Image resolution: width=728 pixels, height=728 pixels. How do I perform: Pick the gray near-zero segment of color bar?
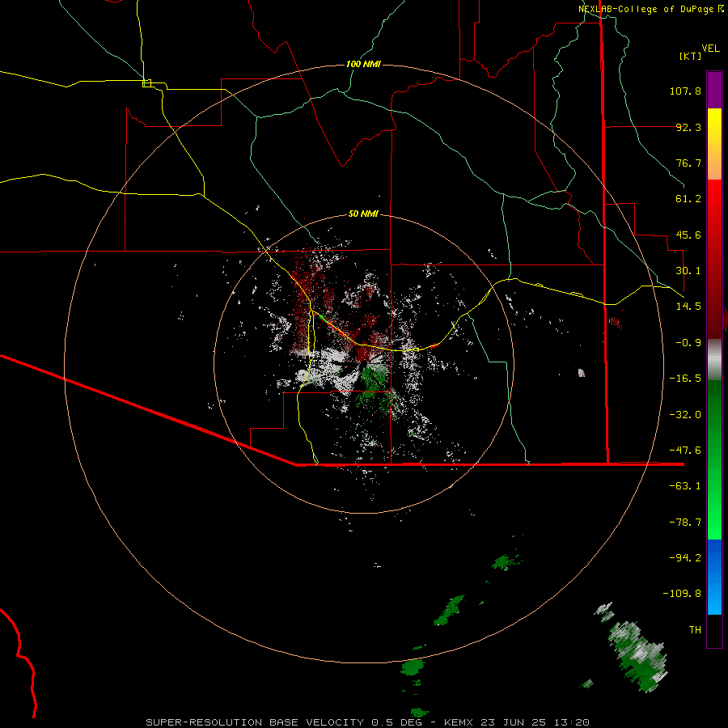[x=714, y=359]
